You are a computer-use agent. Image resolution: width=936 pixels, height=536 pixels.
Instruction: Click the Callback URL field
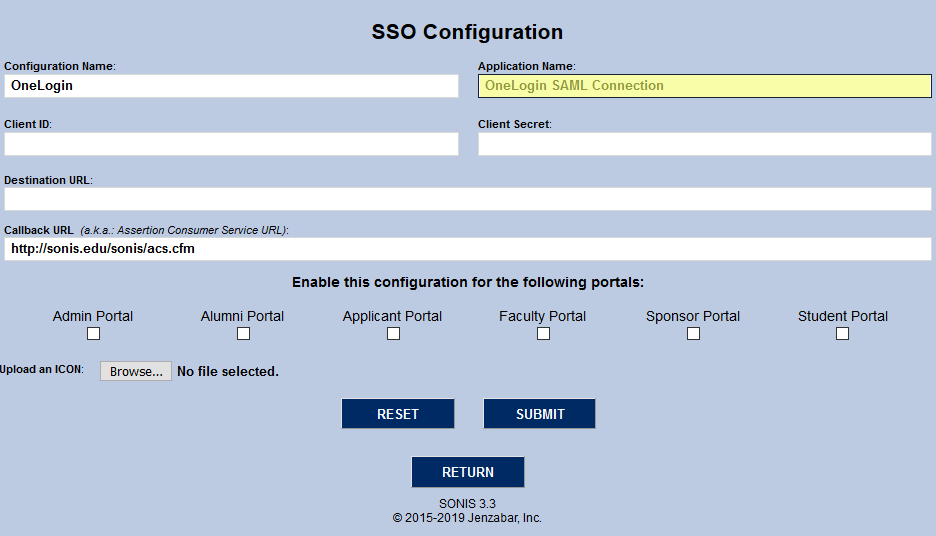467,249
